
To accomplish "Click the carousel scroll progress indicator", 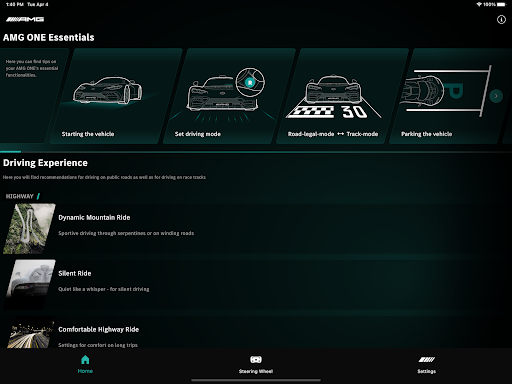I will (x=11, y=152).
